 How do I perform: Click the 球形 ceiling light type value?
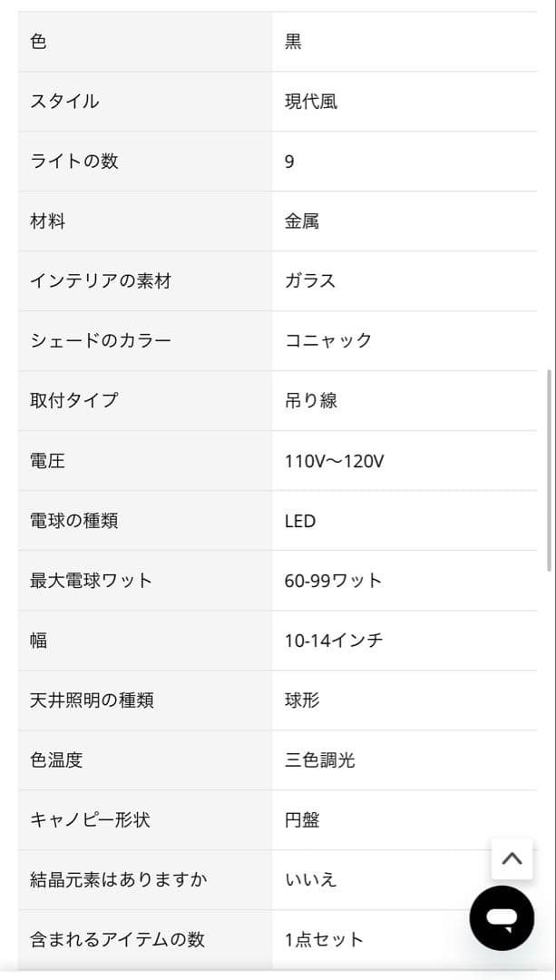pos(302,701)
